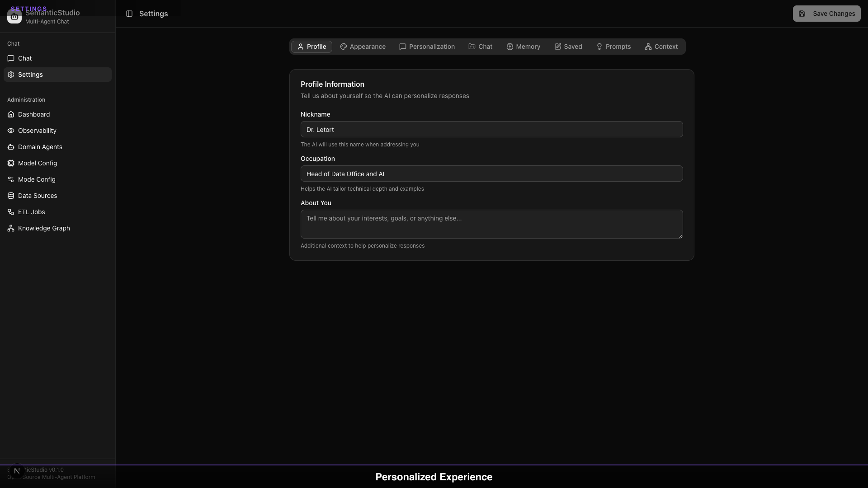Switch to the Prompts tab
Screen dimensions: 868x488
click(x=613, y=47)
